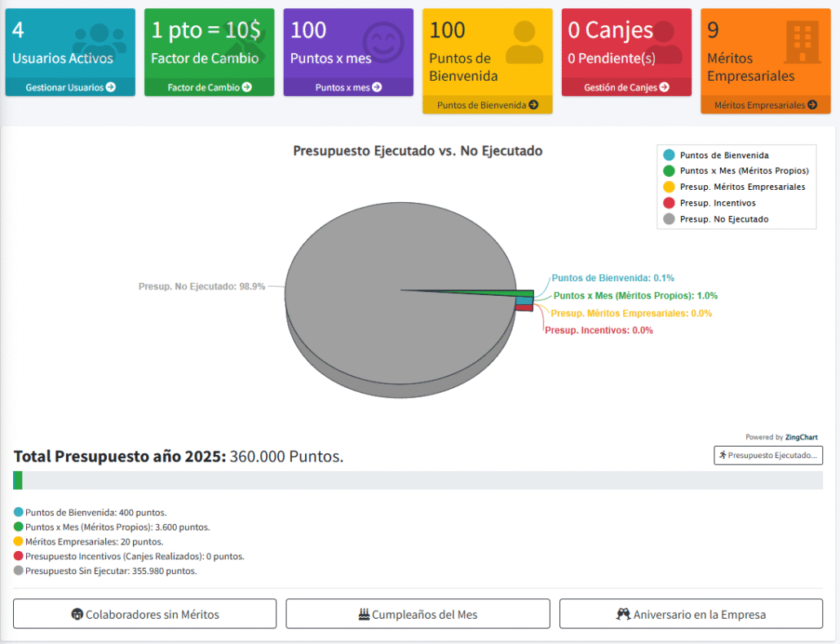Image resolution: width=840 pixels, height=644 pixels.
Task: Click the green segment of budget progress bar
Action: point(18,480)
